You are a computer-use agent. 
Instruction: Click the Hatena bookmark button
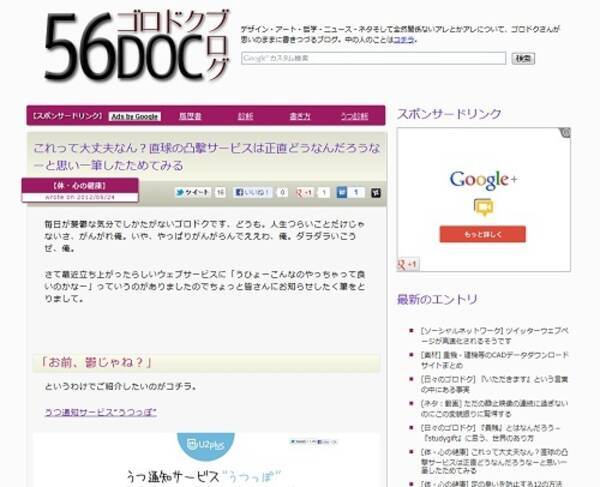point(342,192)
